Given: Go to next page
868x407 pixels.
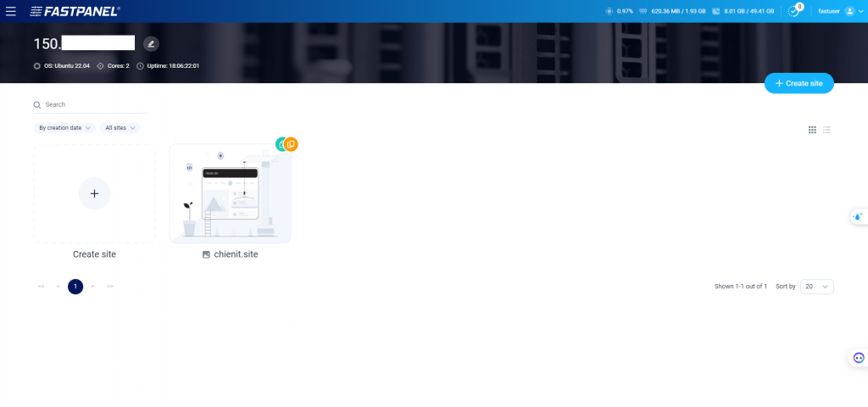Looking at the screenshot, I should point(92,287).
